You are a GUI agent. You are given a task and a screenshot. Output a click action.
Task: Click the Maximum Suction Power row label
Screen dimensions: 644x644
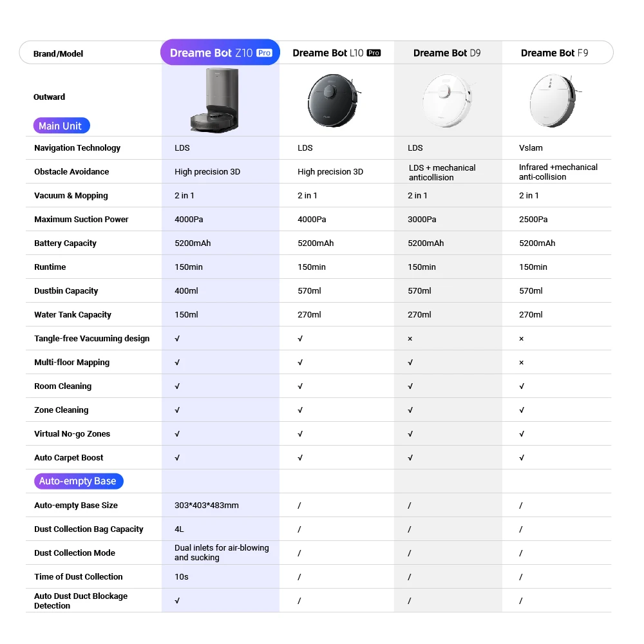pyautogui.click(x=81, y=220)
